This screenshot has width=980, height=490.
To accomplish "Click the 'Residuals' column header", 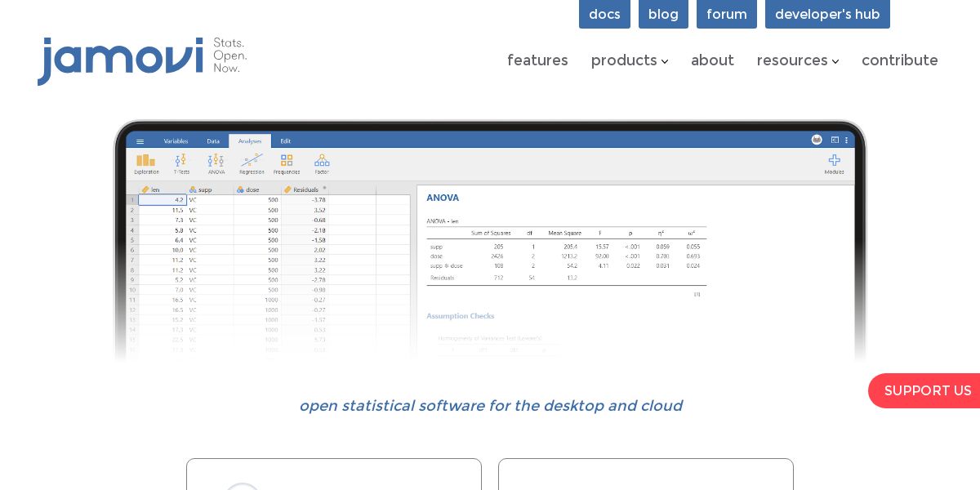I will 305,189.
